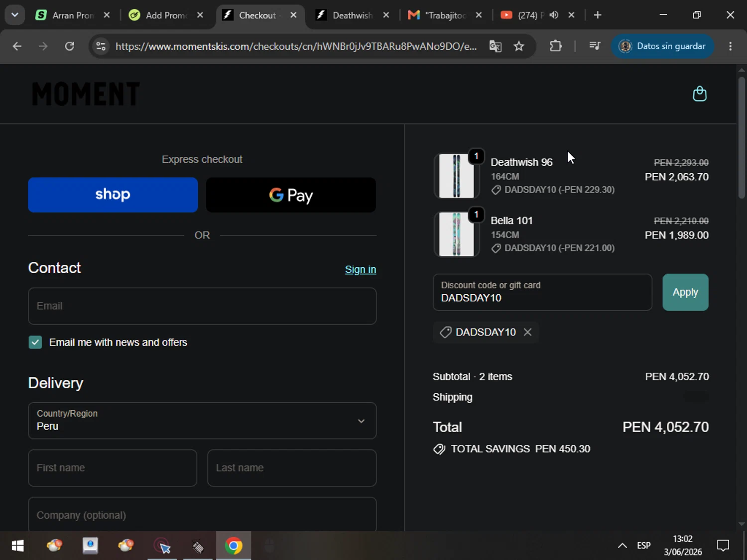Open a new browser tab
This screenshot has width=747, height=560.
tap(598, 15)
